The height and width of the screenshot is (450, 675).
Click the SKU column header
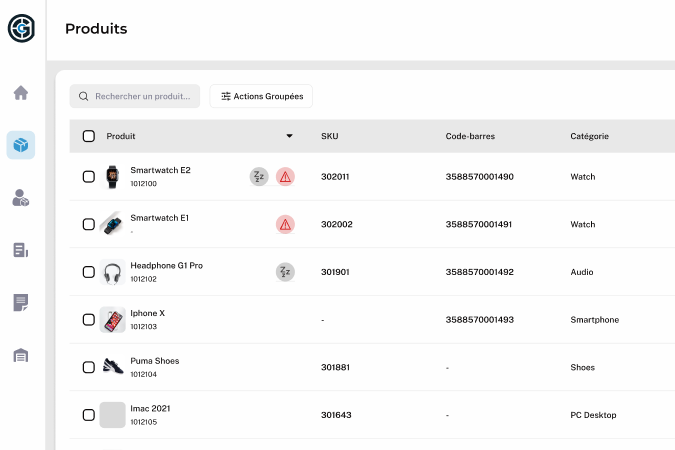(330, 136)
